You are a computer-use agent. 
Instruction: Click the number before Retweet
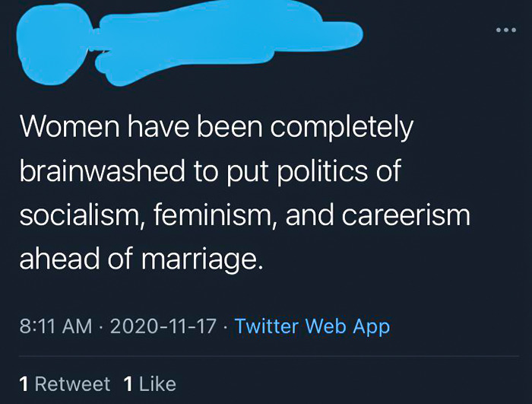coord(25,383)
